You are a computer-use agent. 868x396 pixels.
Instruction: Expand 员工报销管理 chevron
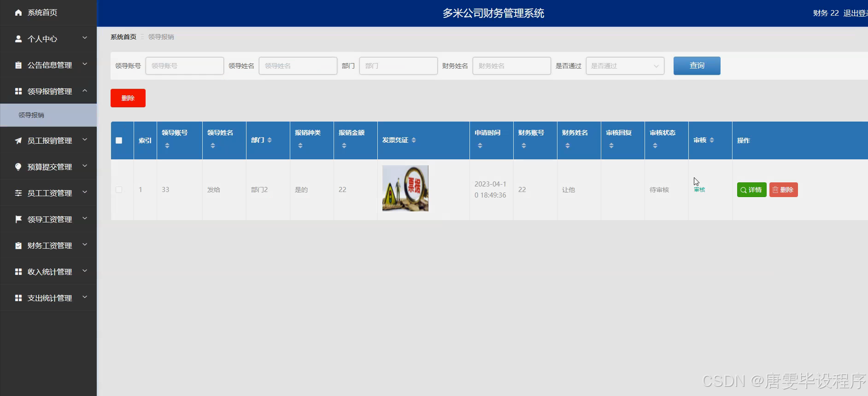coord(85,140)
